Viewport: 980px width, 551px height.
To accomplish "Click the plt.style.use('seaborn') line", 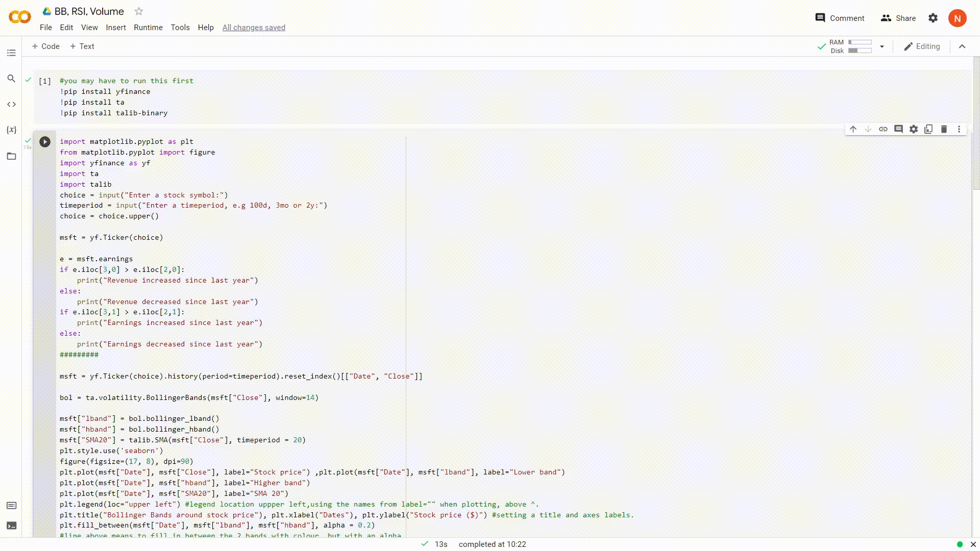I will [111, 451].
